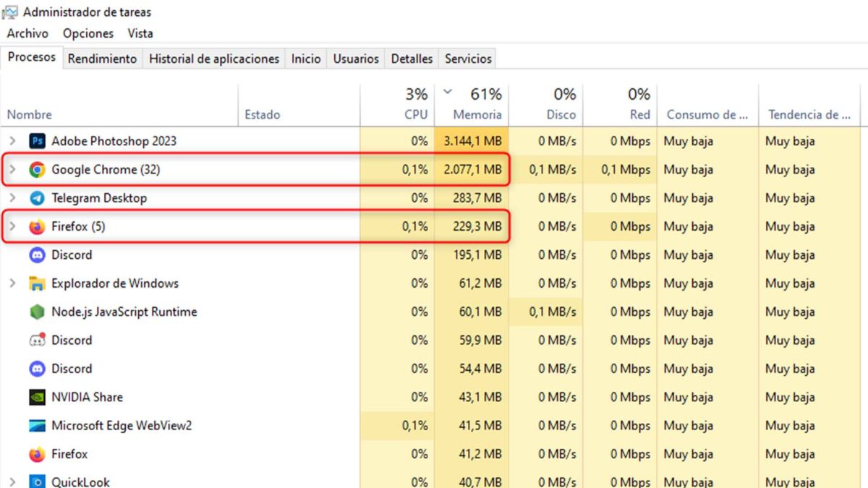Click the Firefox 41,2 MB row icon

click(x=37, y=455)
